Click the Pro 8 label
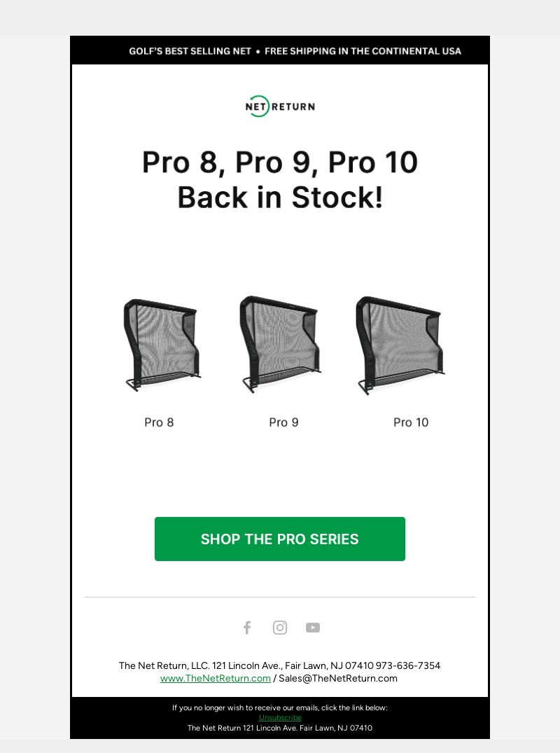The height and width of the screenshot is (753, 560). click(159, 422)
